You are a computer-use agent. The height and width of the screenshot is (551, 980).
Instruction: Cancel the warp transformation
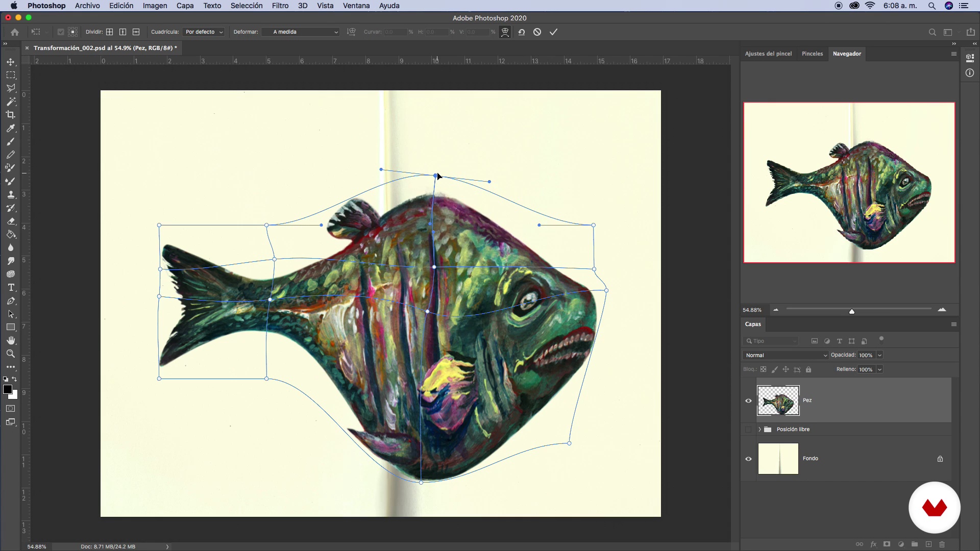(537, 32)
